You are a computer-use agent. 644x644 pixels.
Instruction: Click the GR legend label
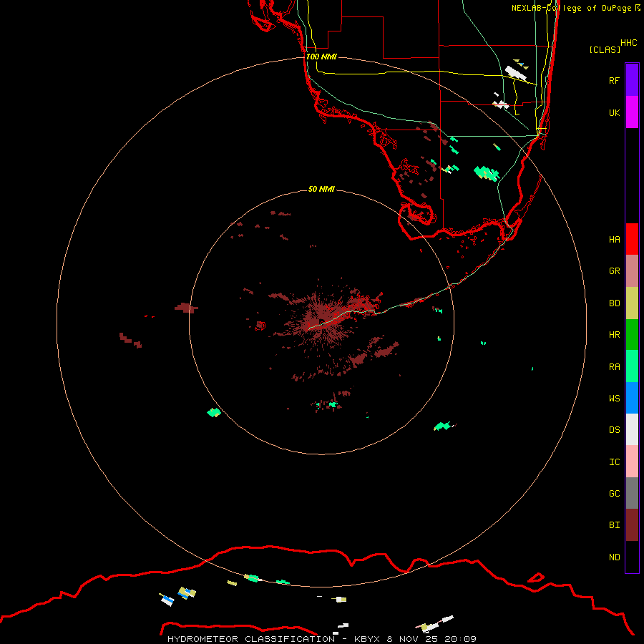pos(614,271)
